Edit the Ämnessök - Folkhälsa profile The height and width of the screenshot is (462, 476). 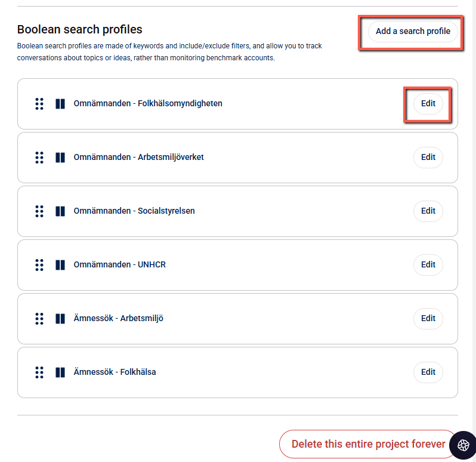click(x=428, y=372)
